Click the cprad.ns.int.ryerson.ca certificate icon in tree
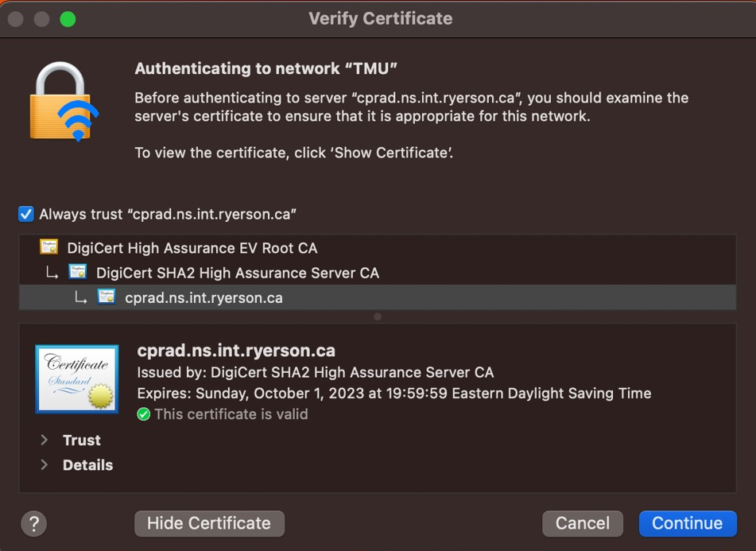The height and width of the screenshot is (551, 756). coord(107,297)
